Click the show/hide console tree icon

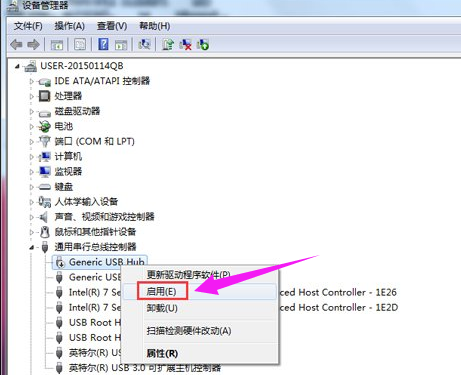pyautogui.click(x=57, y=44)
